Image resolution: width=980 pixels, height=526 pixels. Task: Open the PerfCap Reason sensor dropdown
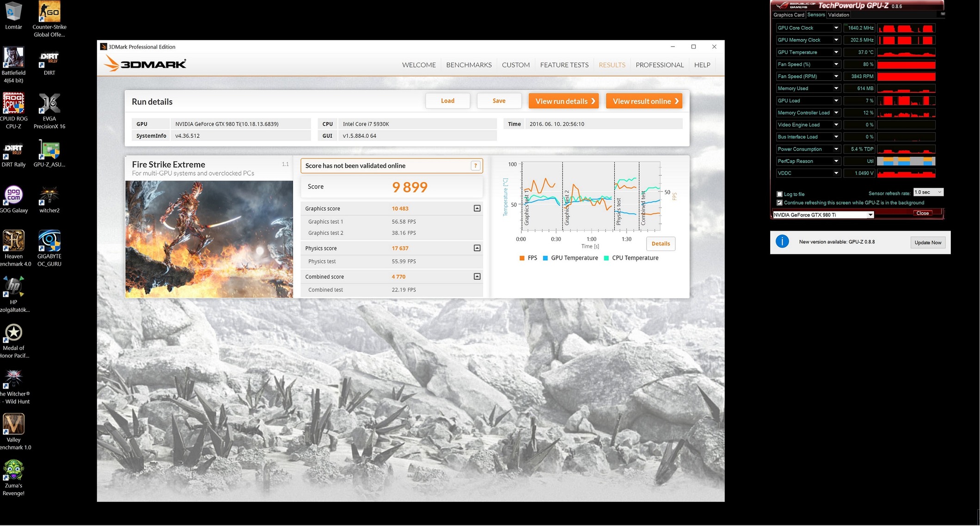[836, 161]
